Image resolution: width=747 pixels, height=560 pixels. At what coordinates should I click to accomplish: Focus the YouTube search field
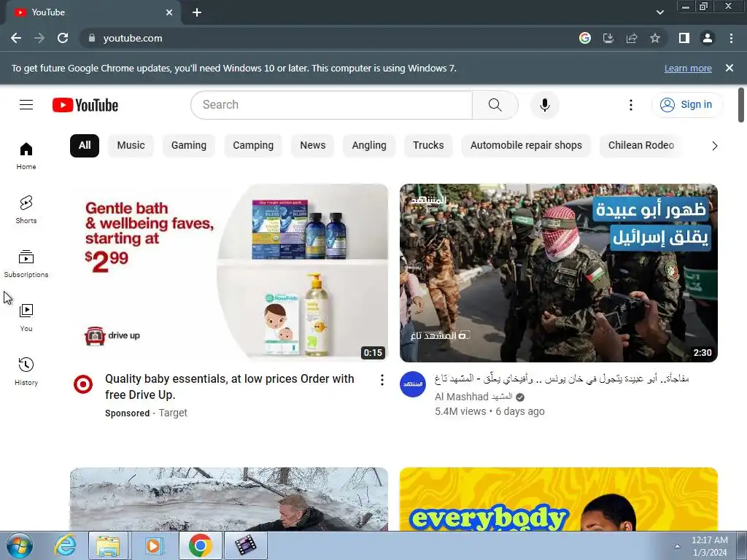(332, 105)
